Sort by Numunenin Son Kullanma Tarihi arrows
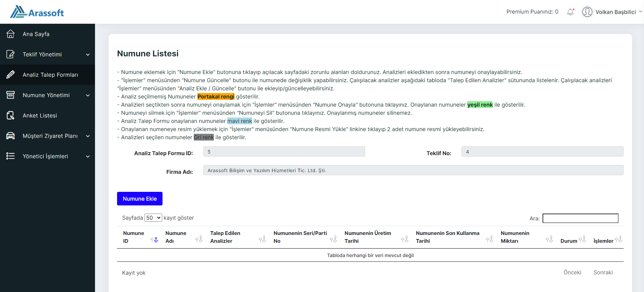Image resolution: width=644 pixels, height=292 pixels. pos(489,239)
